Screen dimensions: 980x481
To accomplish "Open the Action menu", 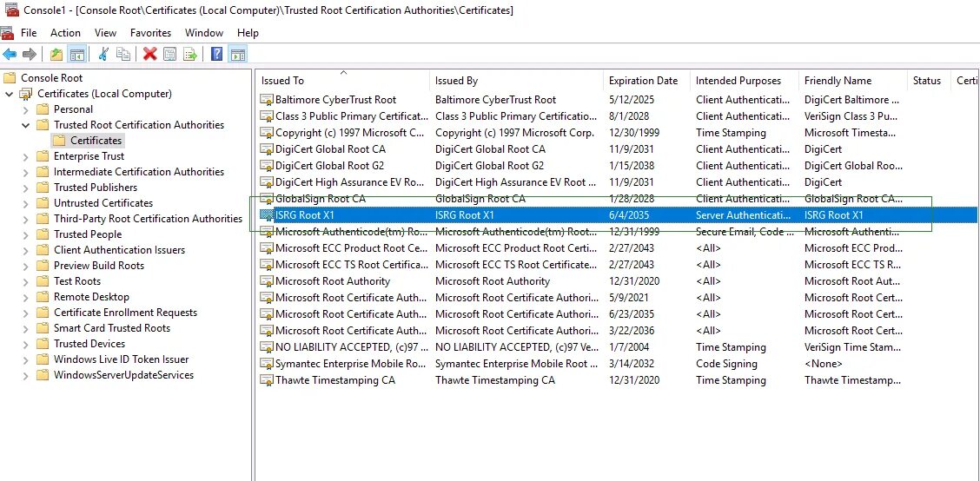I will (65, 32).
